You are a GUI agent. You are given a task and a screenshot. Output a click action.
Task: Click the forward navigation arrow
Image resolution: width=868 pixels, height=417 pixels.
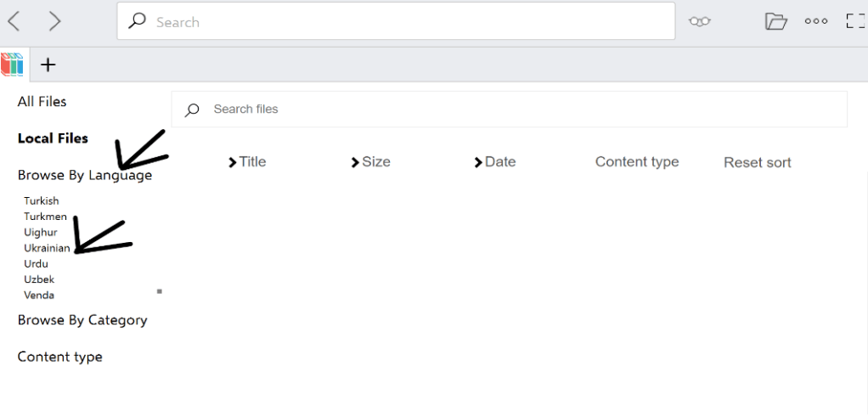pos(55,21)
